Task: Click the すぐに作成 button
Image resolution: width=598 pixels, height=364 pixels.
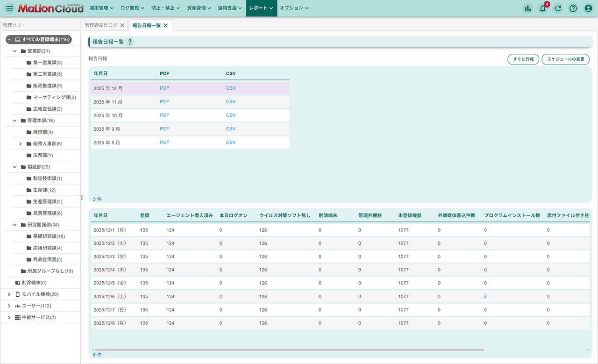Action: (523, 59)
